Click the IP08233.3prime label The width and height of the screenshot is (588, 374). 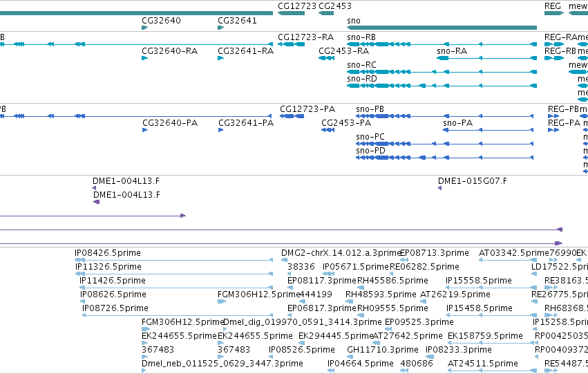tap(459, 350)
